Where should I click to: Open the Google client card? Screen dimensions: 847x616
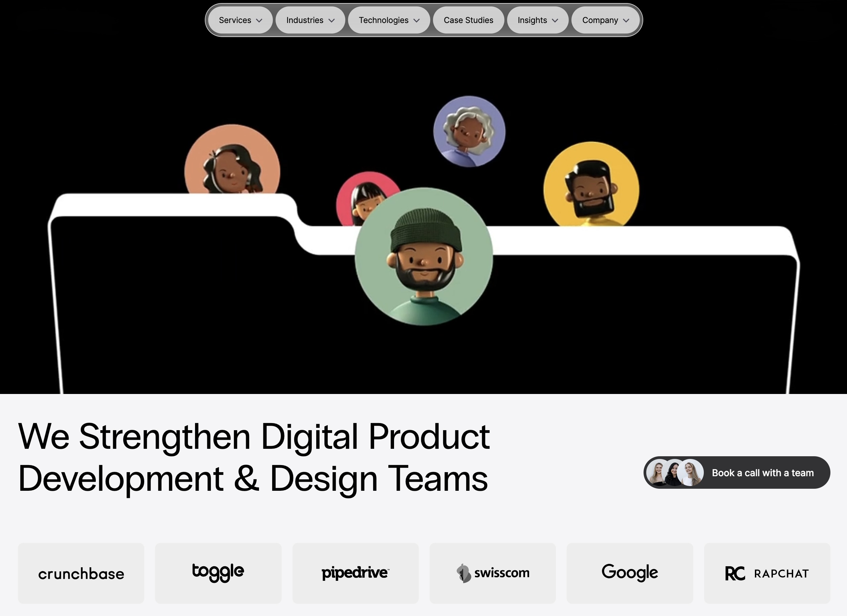click(630, 573)
